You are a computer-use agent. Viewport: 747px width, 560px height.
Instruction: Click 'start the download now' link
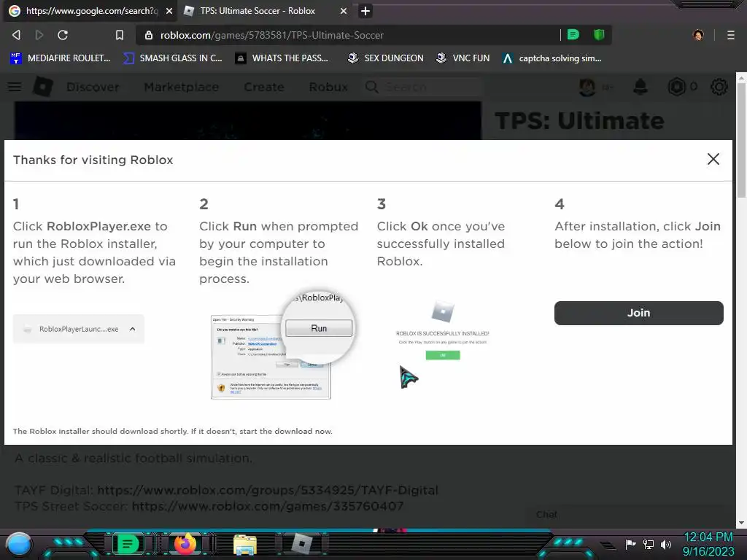pos(285,431)
